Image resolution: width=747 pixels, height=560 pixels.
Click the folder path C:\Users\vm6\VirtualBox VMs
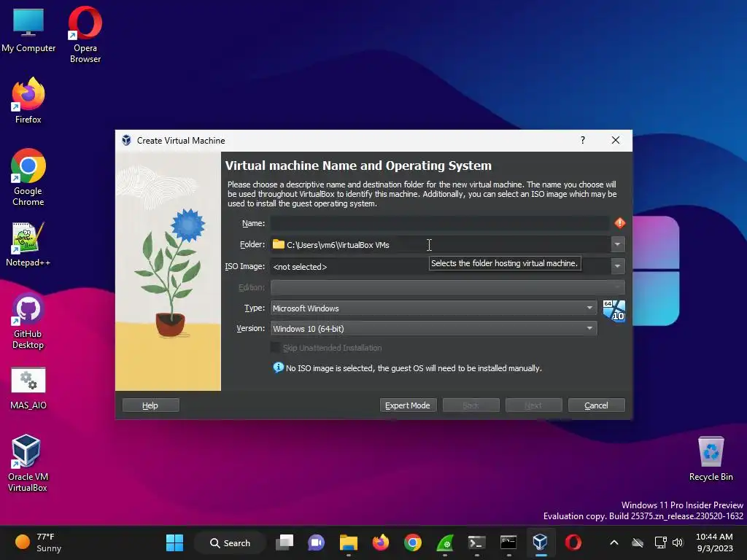click(x=338, y=245)
